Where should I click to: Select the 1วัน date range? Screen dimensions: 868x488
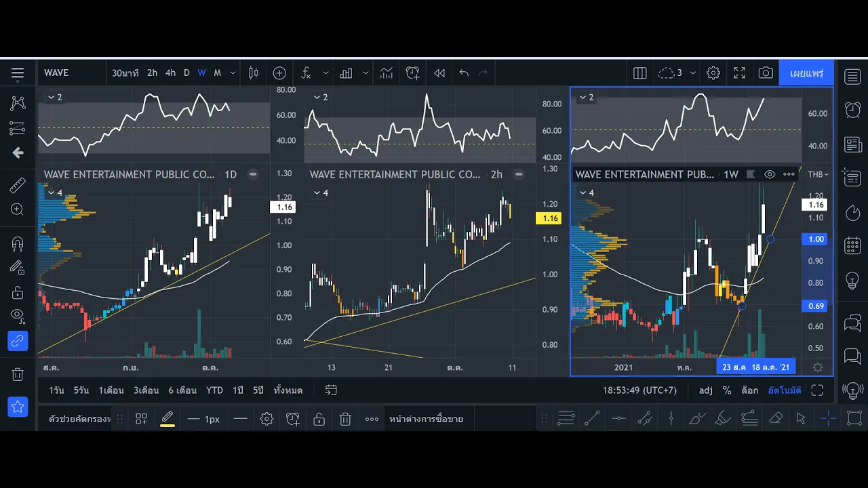pos(56,390)
